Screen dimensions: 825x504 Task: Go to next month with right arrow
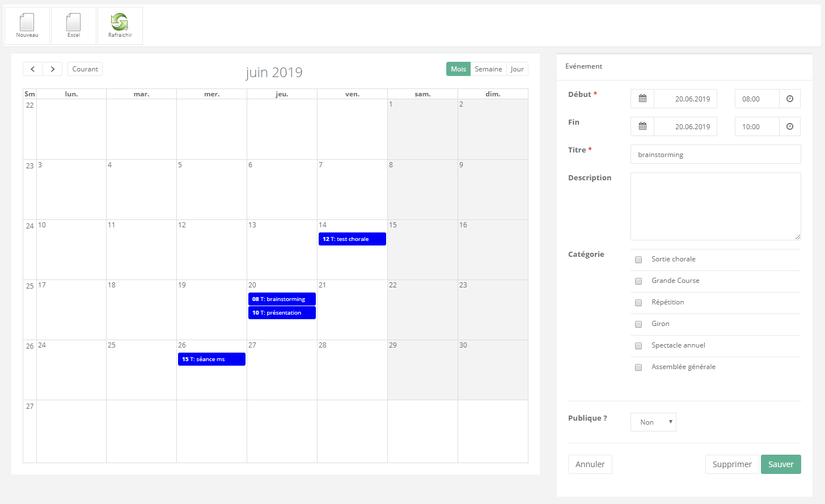click(x=53, y=69)
